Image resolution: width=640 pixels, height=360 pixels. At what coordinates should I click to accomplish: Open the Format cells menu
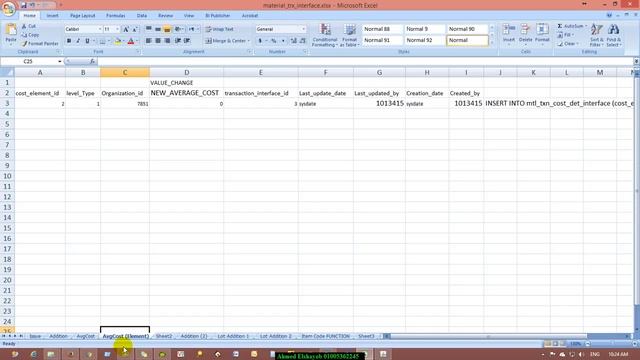point(542,33)
